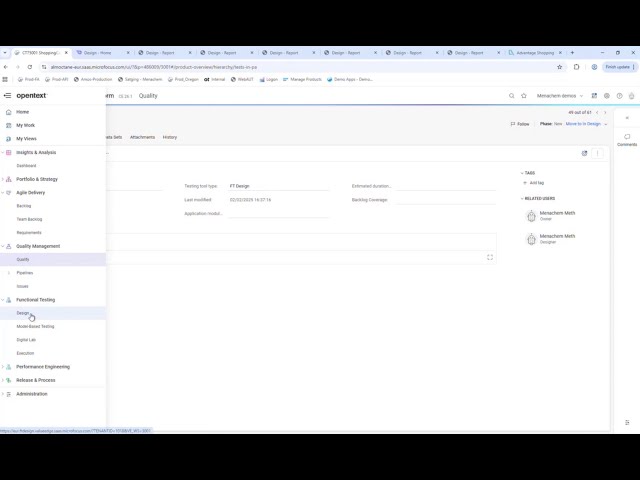Collapse the Quality Management section
640x480 pixels.
click(x=3, y=246)
